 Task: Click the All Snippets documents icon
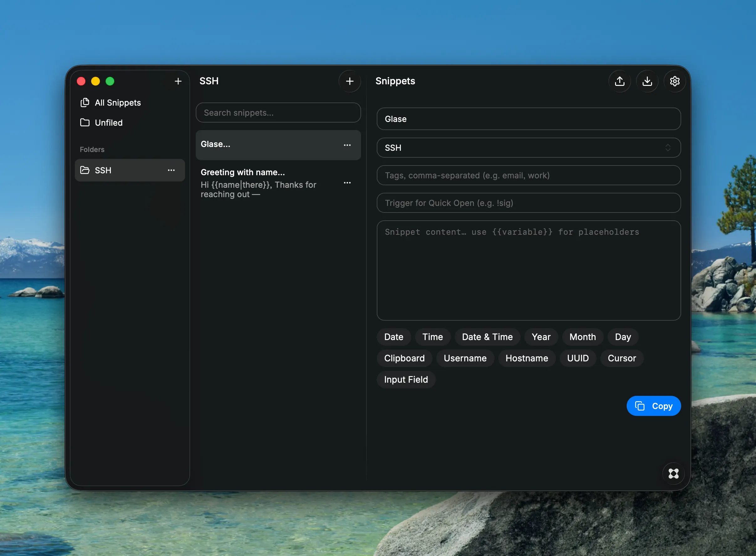coord(85,102)
